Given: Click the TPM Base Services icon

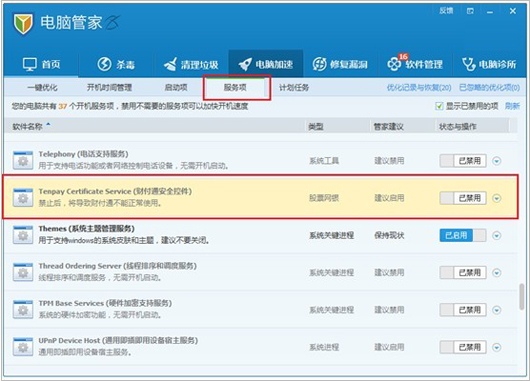Looking at the screenshot, I should [23, 310].
